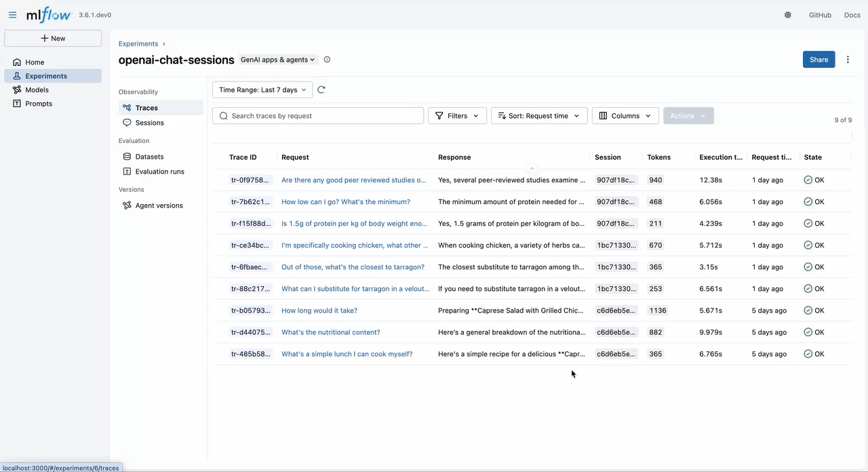Toggle the sidebar hamburger menu
Viewport: 868px width, 472px height.
pyautogui.click(x=12, y=15)
